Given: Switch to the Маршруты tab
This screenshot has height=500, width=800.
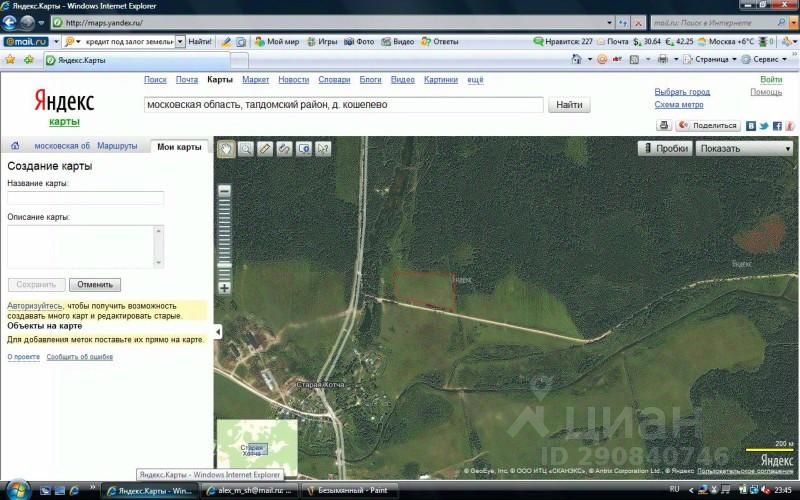Looking at the screenshot, I should (117, 146).
